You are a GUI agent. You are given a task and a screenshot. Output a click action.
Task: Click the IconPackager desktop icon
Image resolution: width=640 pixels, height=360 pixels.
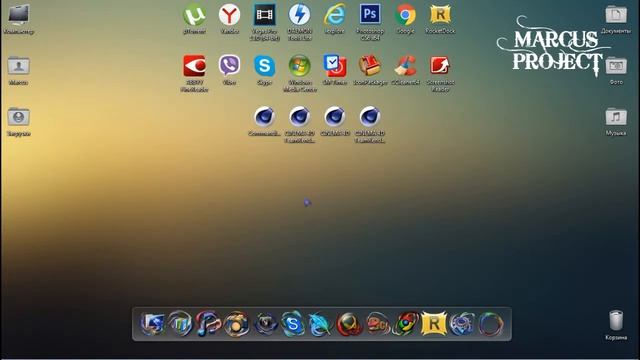point(370,66)
